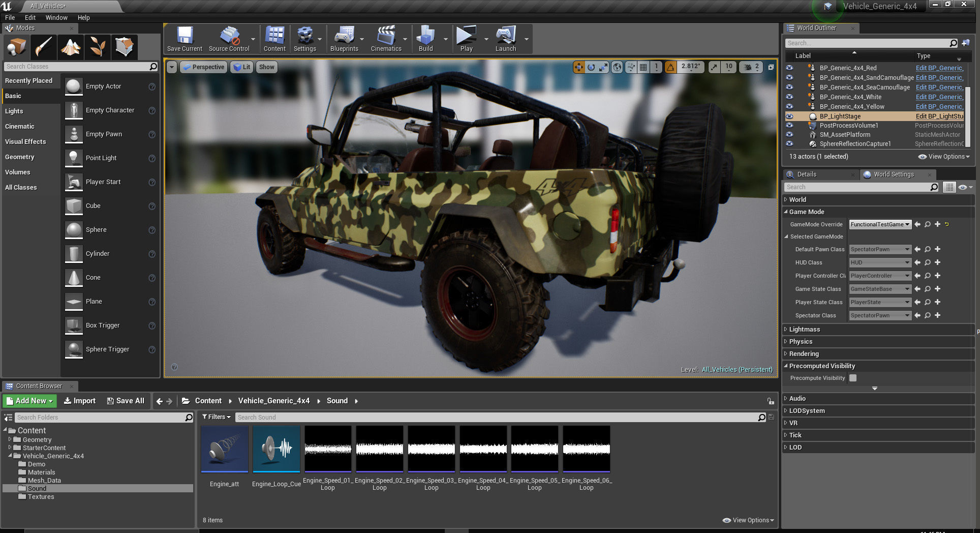This screenshot has height=533, width=980.
Task: Click Save All button
Action: (126, 401)
